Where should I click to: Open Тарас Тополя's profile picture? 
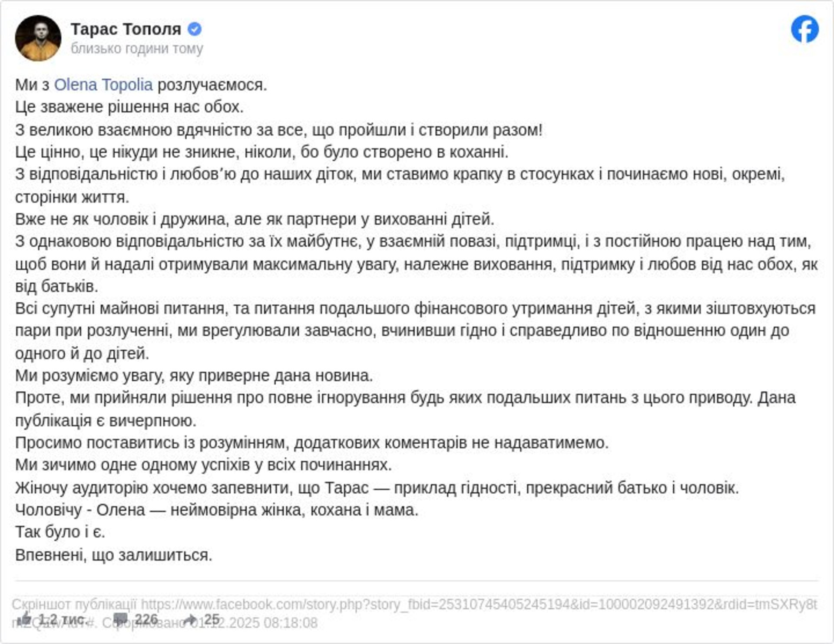(x=38, y=38)
